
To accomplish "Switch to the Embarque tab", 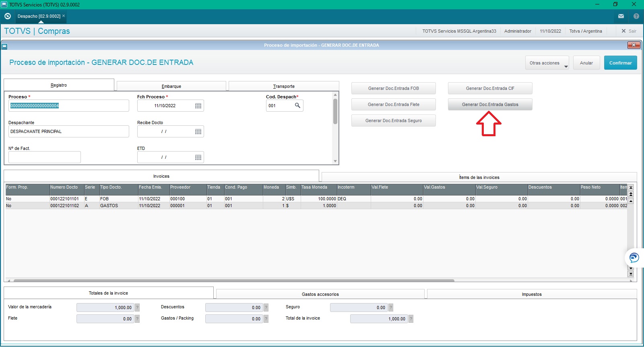I will point(171,86).
